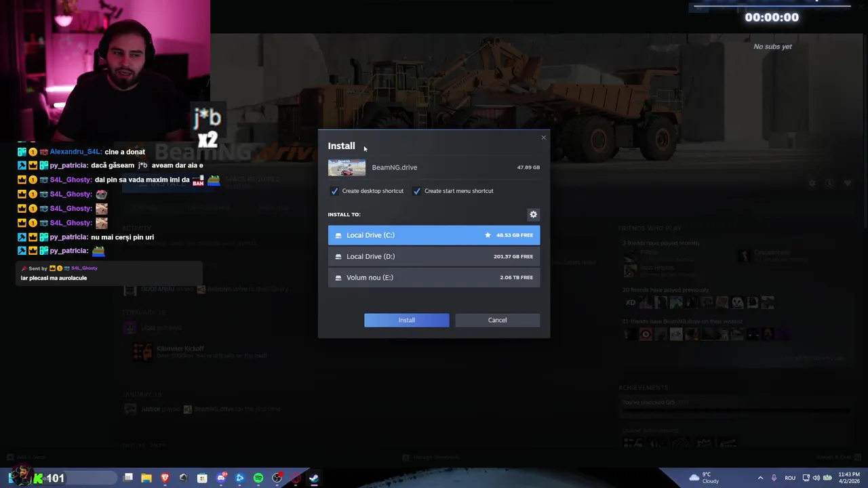Click the 201.37 GB FREE label

point(513,257)
